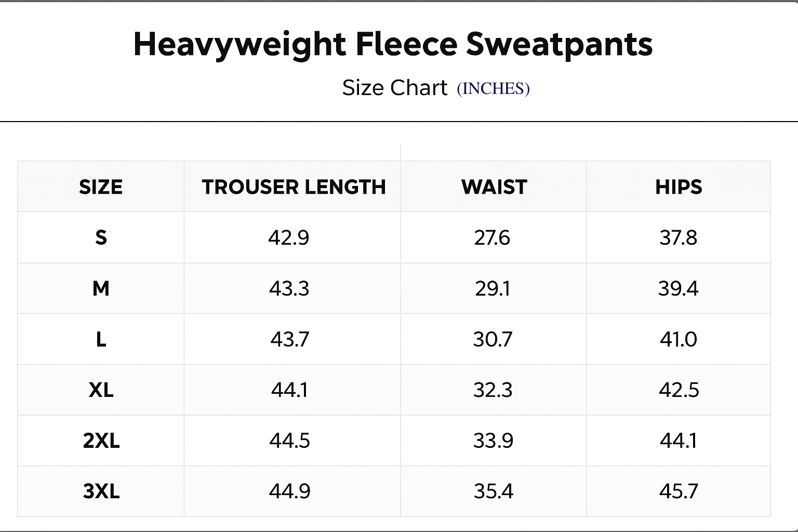
Task: Click waist value 32.3 for XL
Action: coord(493,390)
